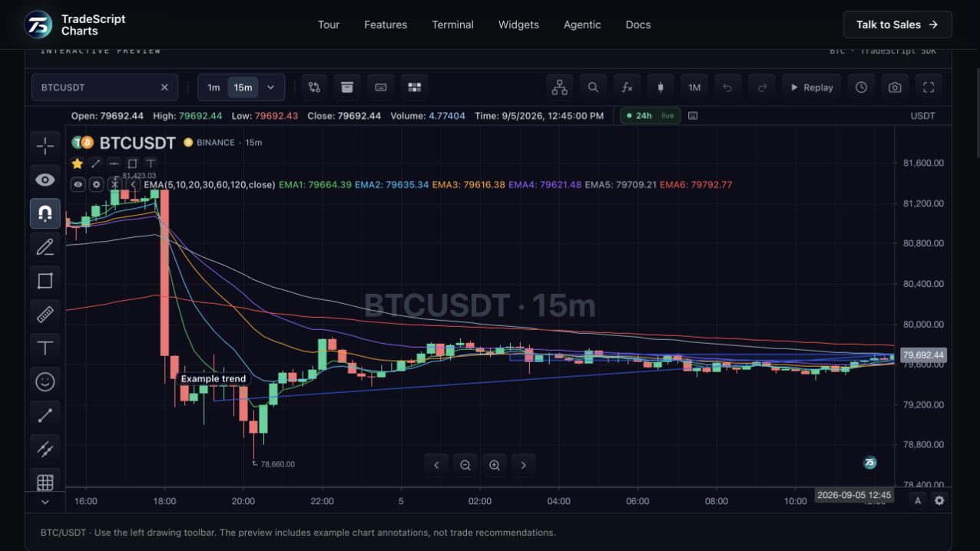980x551 pixels.
Task: Open the candlestick chart type selector
Action: [661, 87]
